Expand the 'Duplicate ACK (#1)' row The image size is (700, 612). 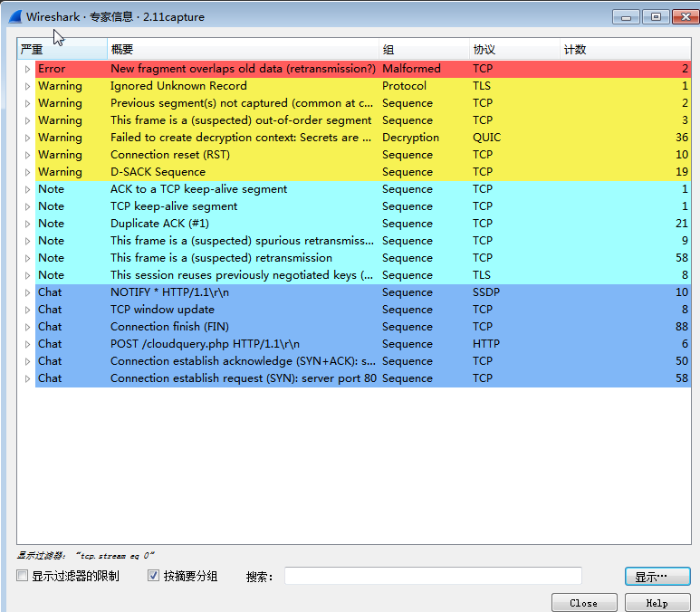(27, 224)
